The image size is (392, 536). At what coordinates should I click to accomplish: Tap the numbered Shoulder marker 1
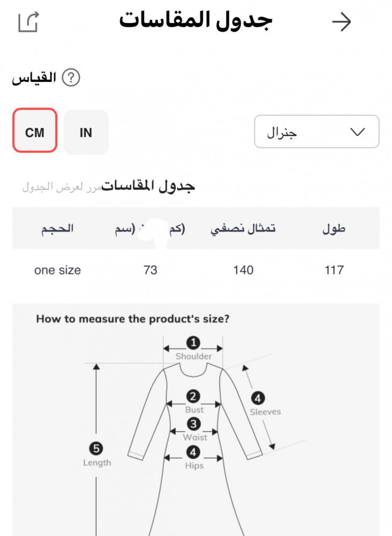193,343
